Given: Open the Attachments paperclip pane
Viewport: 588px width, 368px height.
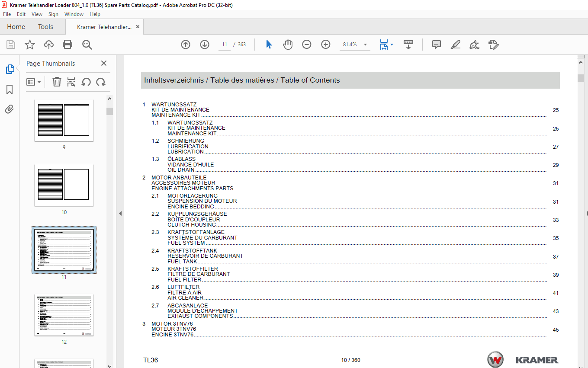Looking at the screenshot, I should (x=10, y=109).
